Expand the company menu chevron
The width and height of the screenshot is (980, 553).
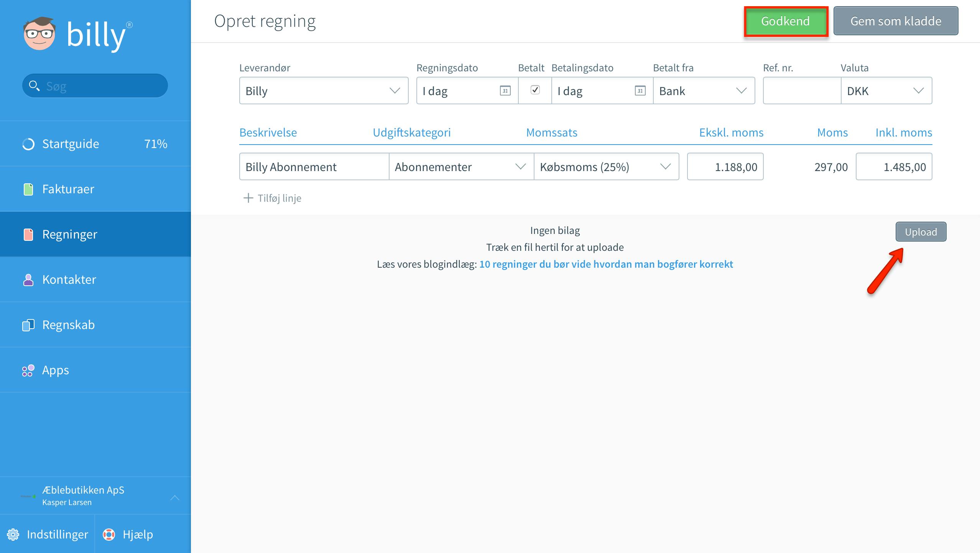[x=175, y=497]
